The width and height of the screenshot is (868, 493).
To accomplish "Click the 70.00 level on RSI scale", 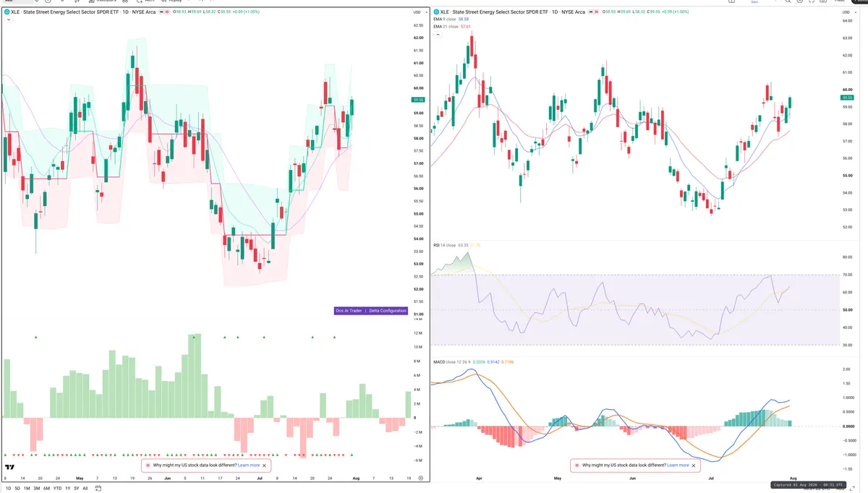I will click(x=848, y=275).
